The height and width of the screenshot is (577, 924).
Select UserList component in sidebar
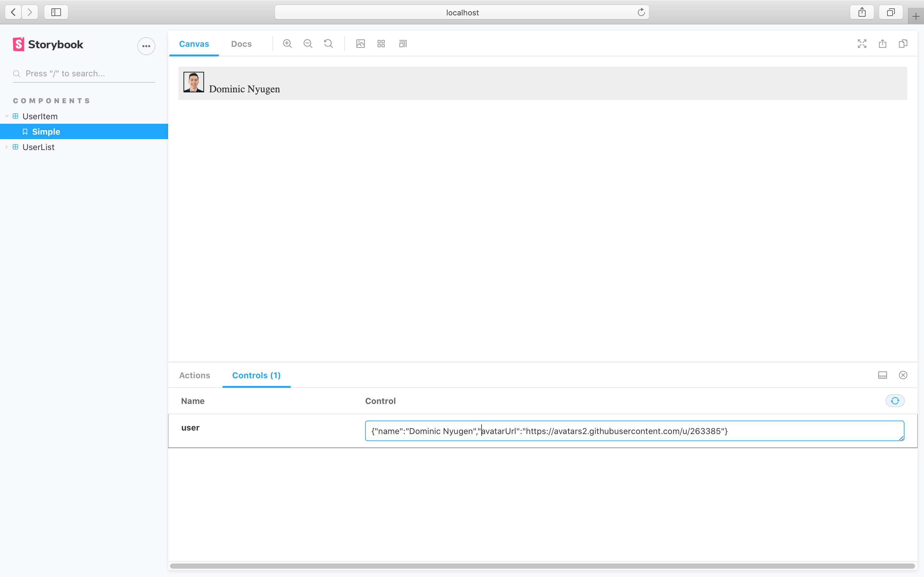click(38, 147)
